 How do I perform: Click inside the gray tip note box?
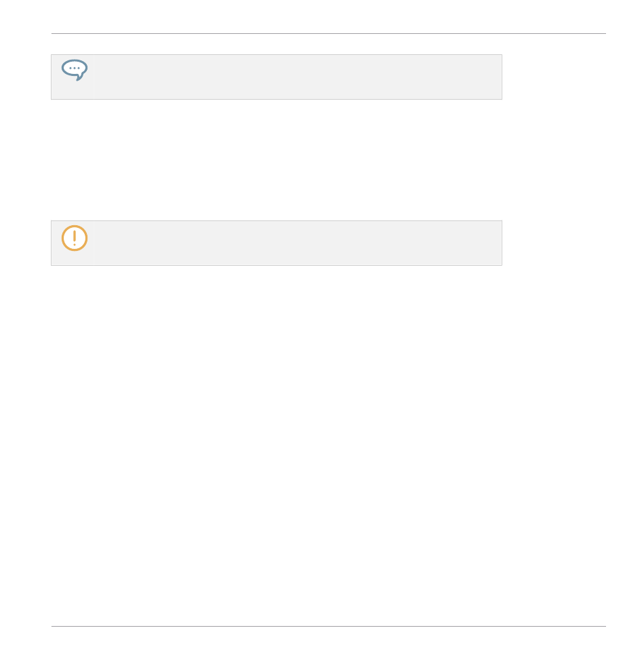(277, 77)
